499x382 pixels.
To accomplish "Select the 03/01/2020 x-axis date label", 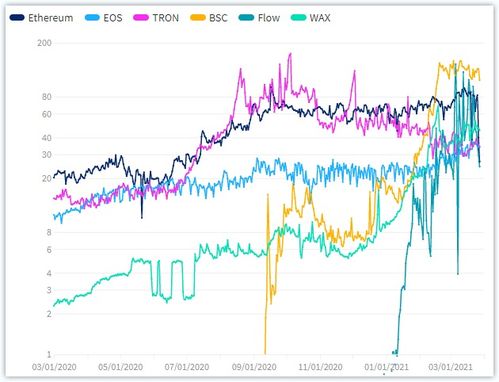I will coord(54,367).
